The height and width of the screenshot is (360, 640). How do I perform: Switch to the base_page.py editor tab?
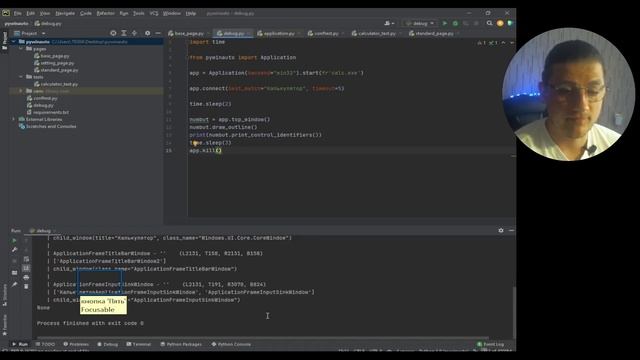pos(189,33)
